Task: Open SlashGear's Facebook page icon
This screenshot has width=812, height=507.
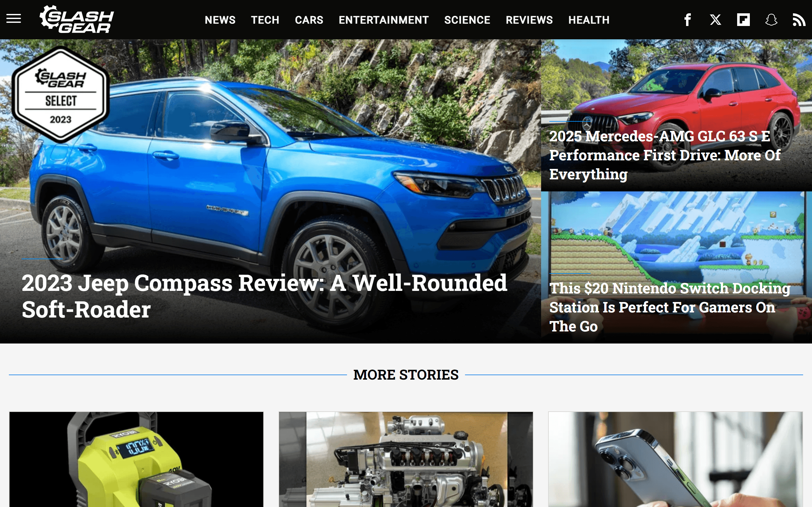Action: [x=688, y=19]
